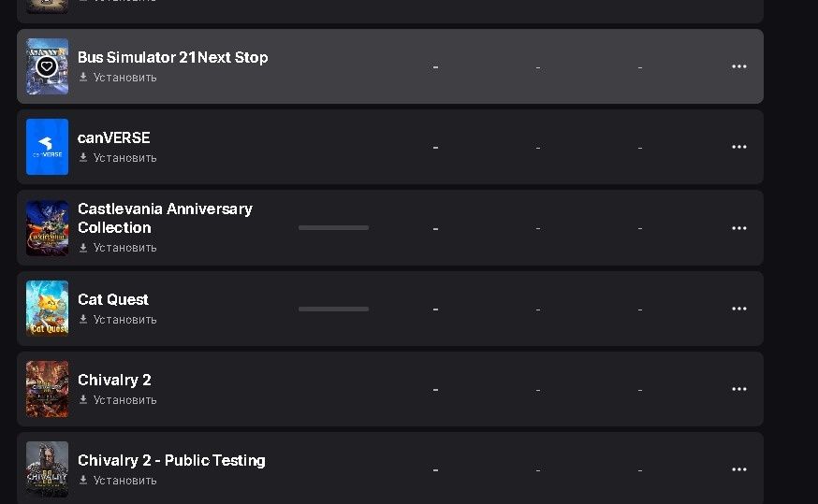Open three-dot menu for Cat Quest

tap(738, 309)
